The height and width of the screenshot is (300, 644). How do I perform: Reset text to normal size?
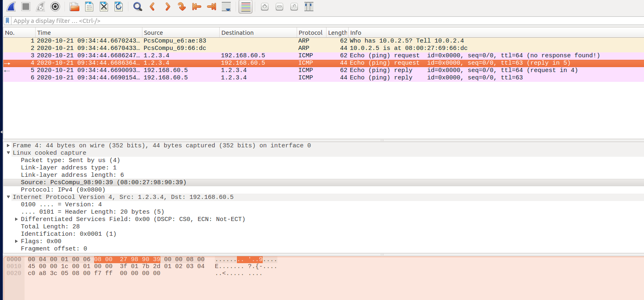(294, 7)
